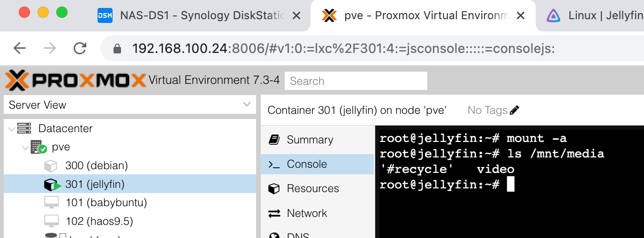Collapse the Datacenter tree node
Image resolution: width=644 pixels, height=238 pixels.
pyautogui.click(x=11, y=128)
